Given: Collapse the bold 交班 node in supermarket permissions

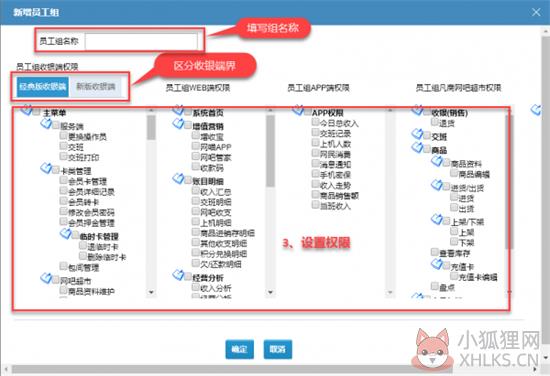Looking at the screenshot, I should 417,134.
